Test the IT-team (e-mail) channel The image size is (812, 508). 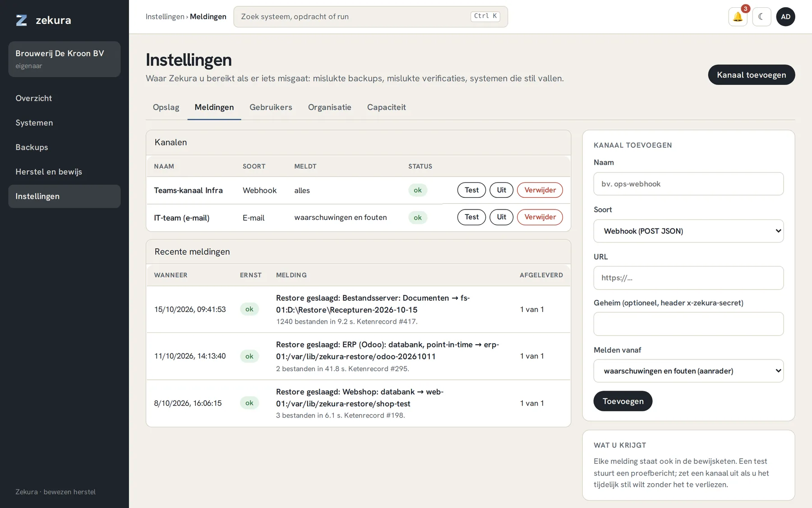click(471, 217)
